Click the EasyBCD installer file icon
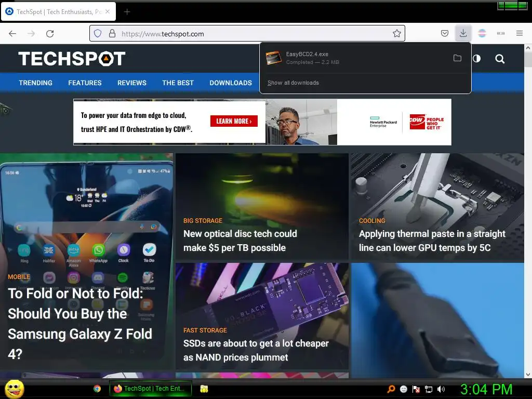 click(x=273, y=58)
